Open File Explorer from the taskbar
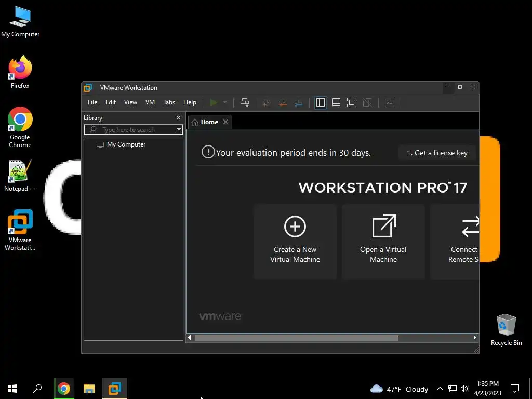 (x=89, y=389)
